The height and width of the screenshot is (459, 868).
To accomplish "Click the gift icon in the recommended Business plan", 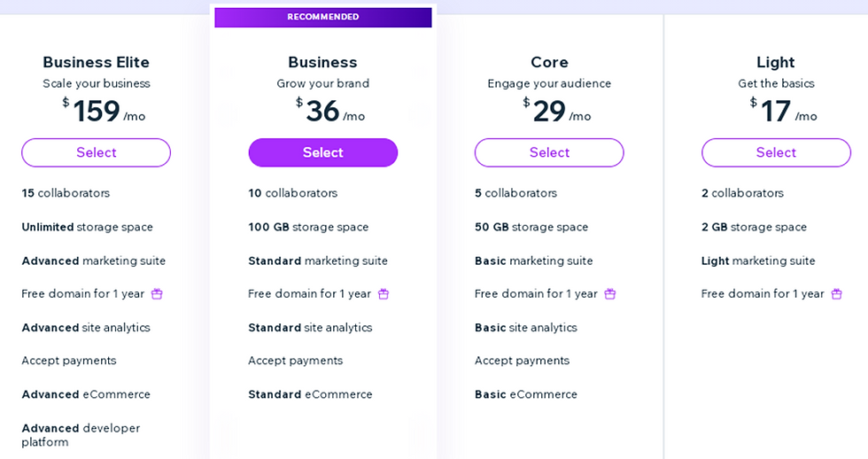I will click(384, 294).
